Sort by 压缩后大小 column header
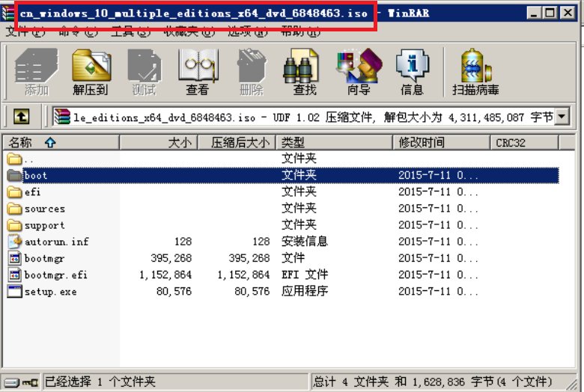The width and height of the screenshot is (584, 392). [x=237, y=142]
